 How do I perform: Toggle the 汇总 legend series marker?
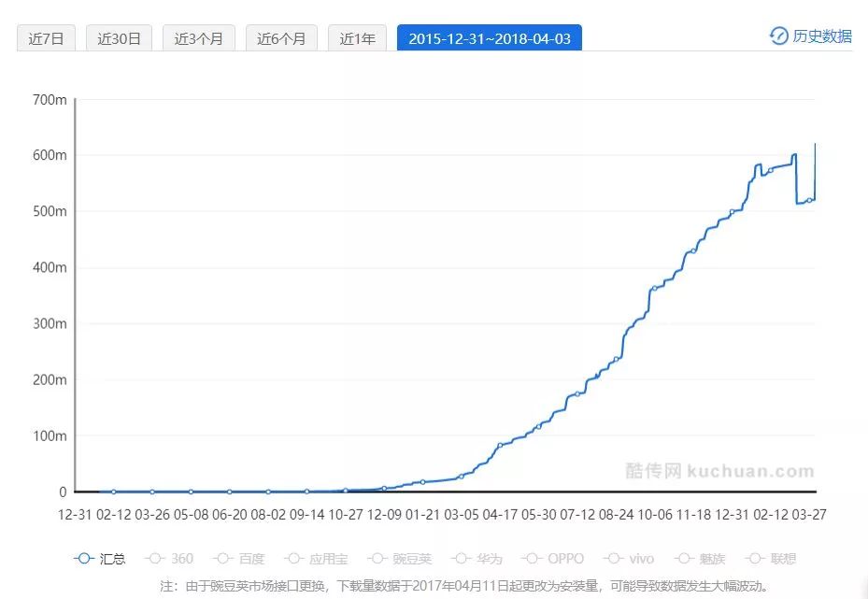pos(84,559)
